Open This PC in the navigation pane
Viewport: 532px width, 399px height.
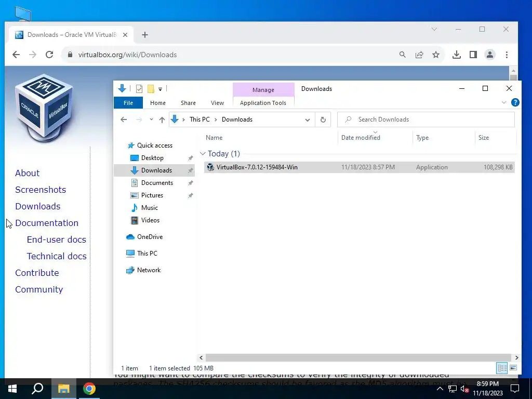tap(147, 254)
